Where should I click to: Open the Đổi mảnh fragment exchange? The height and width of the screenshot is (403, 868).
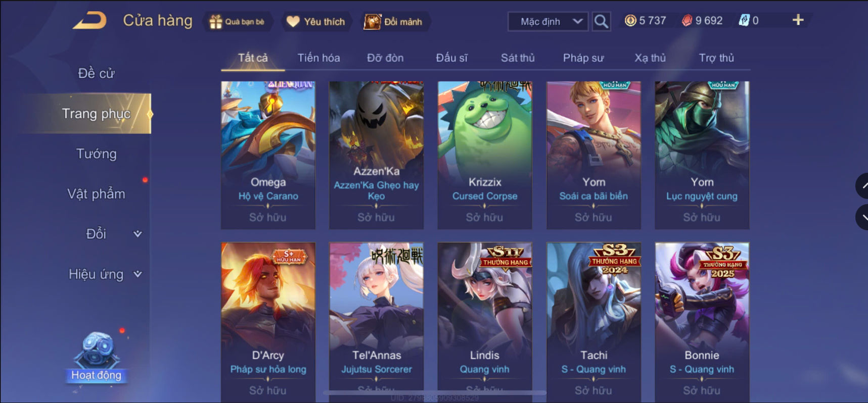click(x=394, y=22)
